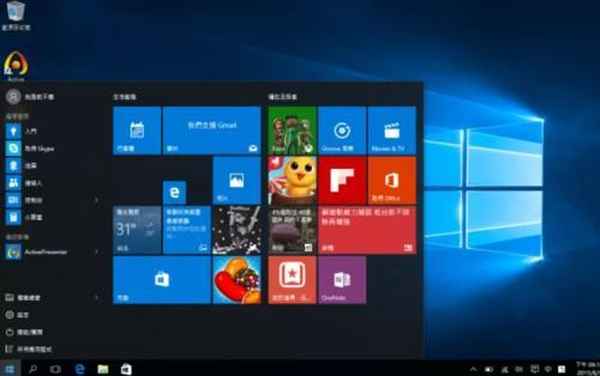Open the purple OneNote tile
The height and width of the screenshot is (376, 600).
coord(342,280)
